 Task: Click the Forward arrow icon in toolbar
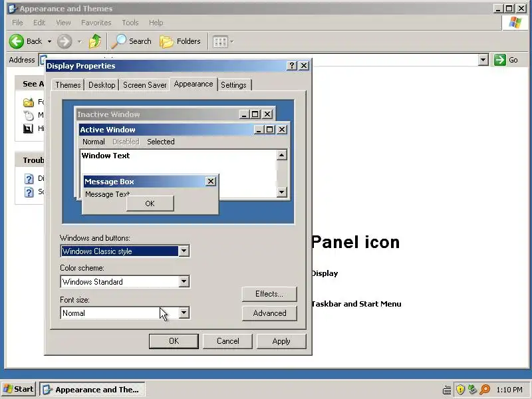click(64, 41)
